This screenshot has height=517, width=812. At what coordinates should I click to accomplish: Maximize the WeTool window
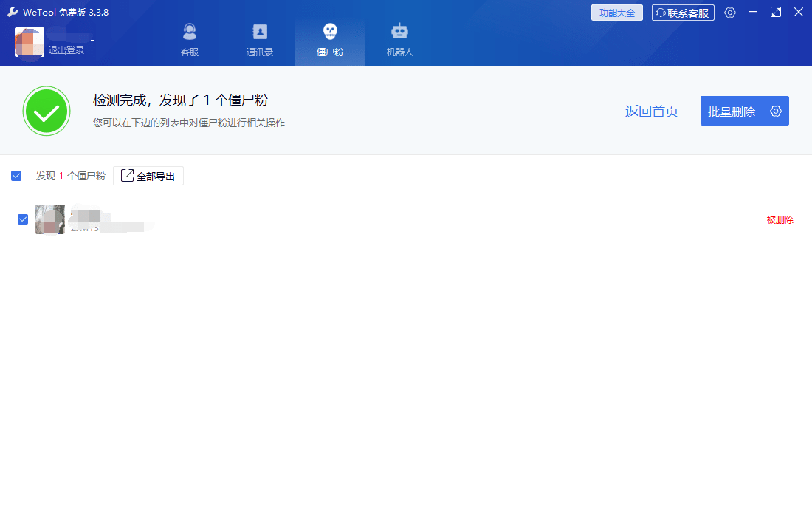point(776,12)
